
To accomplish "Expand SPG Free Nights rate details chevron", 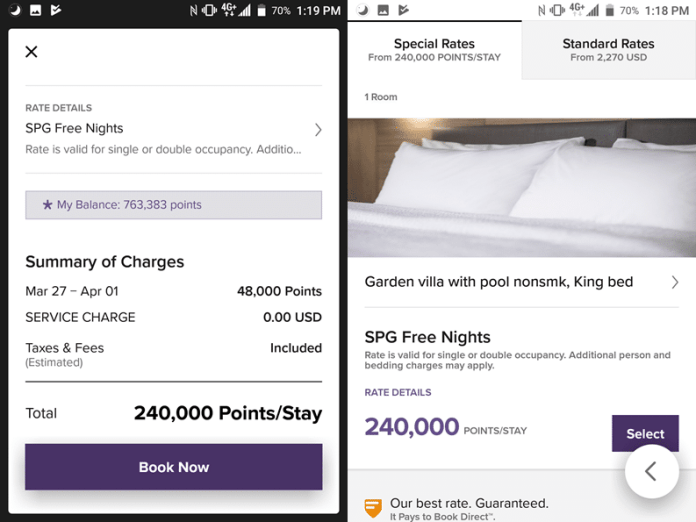I will tap(318, 130).
